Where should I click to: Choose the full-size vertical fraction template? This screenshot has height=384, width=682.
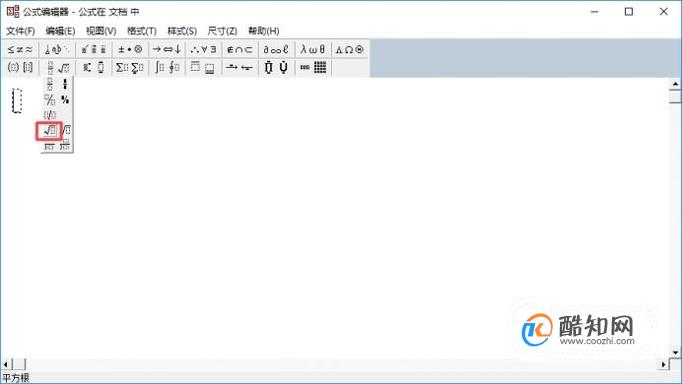[50, 84]
